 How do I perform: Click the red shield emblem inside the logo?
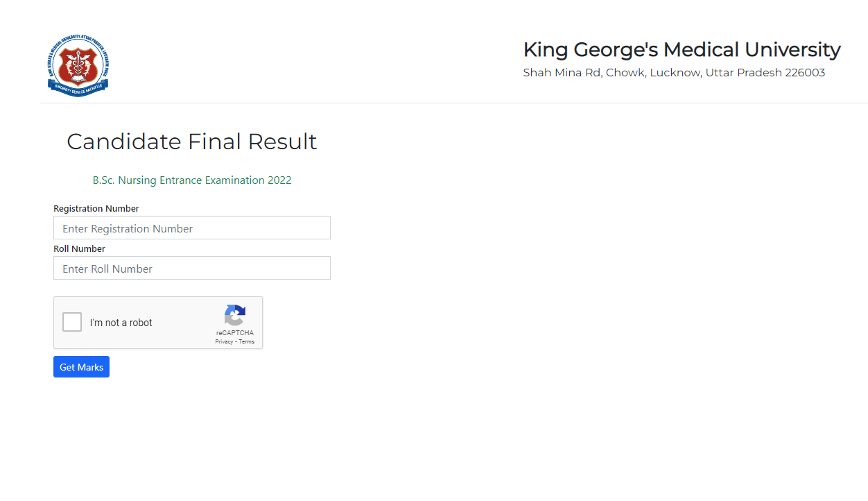pos(78,65)
